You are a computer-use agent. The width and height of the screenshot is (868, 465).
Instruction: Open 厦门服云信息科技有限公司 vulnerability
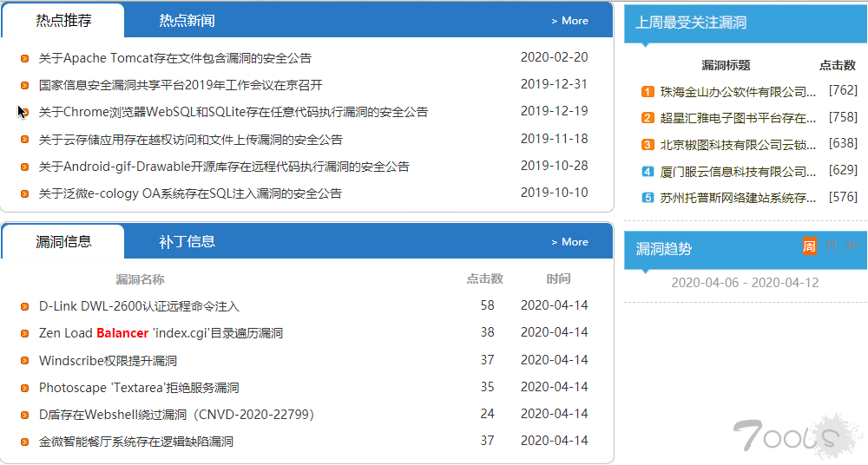738,172
